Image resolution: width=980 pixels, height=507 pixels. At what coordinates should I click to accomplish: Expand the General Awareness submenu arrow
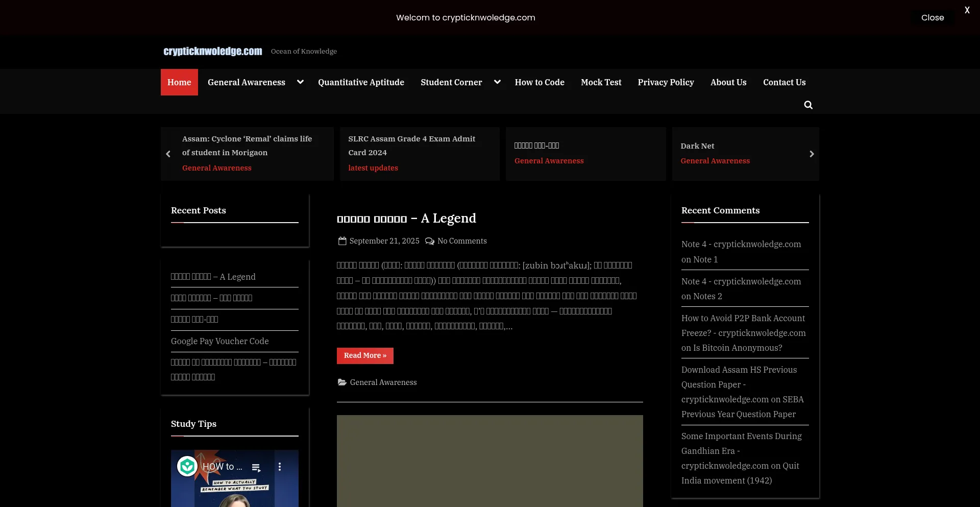click(300, 82)
